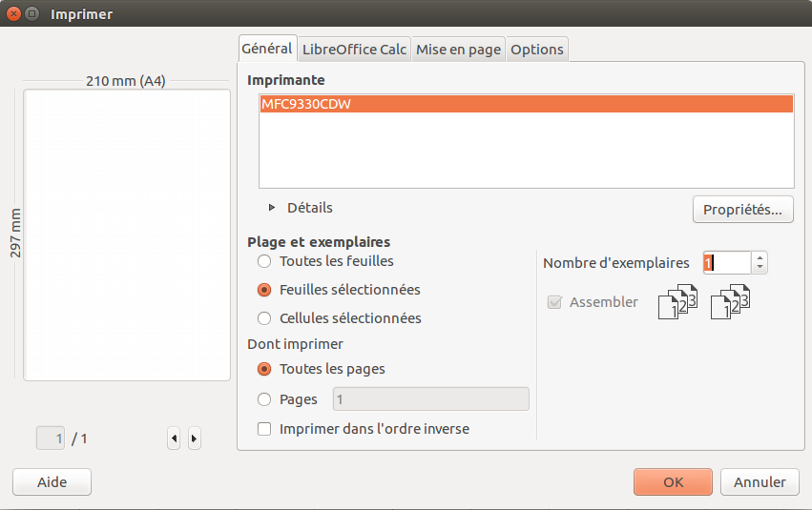Switch to the LibreOffice Calc tab
812x510 pixels.
click(354, 50)
